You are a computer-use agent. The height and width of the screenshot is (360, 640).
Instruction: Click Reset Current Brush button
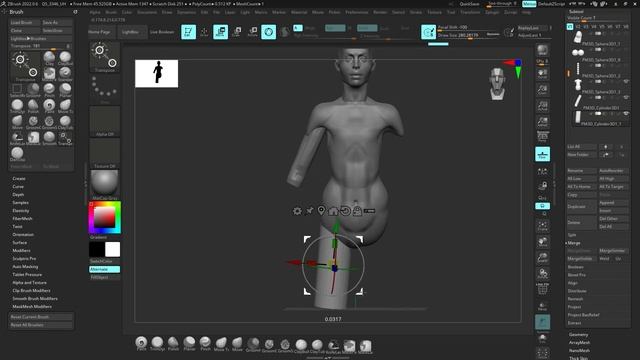point(42,317)
